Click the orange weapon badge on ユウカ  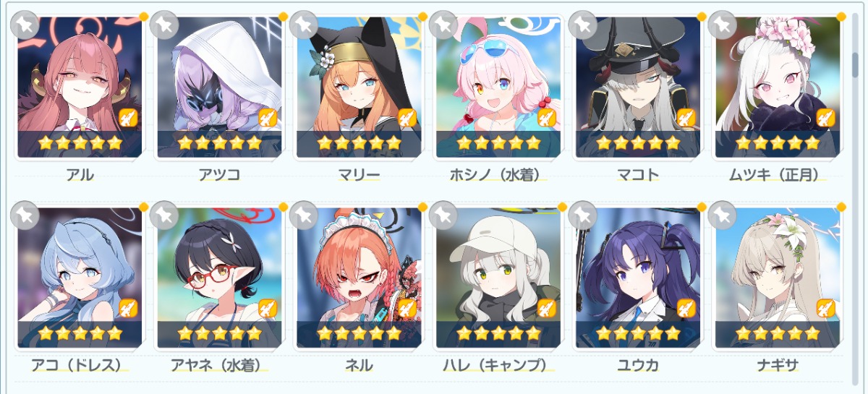tap(686, 309)
